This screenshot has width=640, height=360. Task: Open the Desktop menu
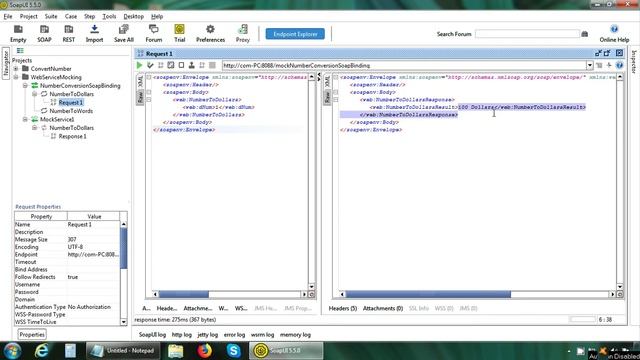pos(133,16)
